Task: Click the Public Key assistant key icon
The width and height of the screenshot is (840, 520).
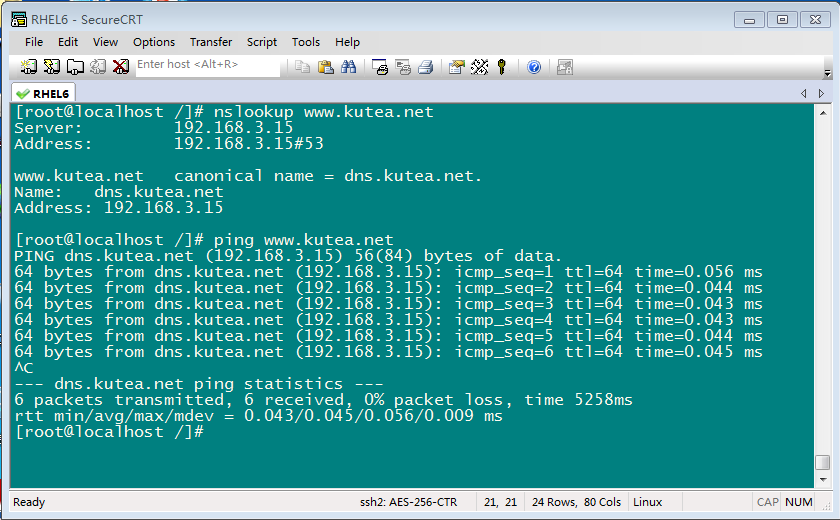Action: 502,67
